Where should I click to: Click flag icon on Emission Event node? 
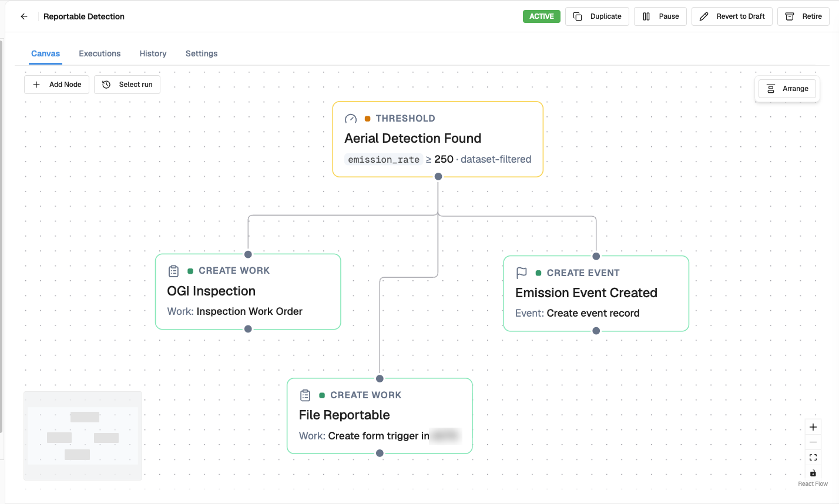pyautogui.click(x=522, y=273)
